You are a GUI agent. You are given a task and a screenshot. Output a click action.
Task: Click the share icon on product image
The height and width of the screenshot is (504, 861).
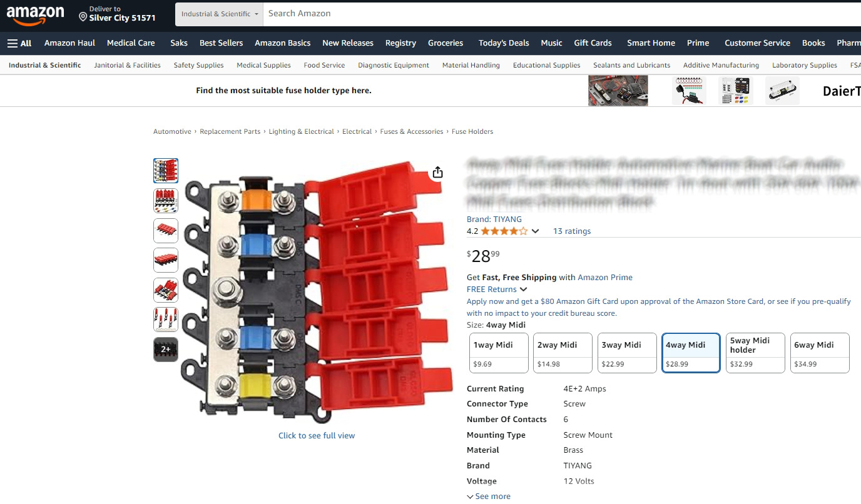click(x=437, y=172)
